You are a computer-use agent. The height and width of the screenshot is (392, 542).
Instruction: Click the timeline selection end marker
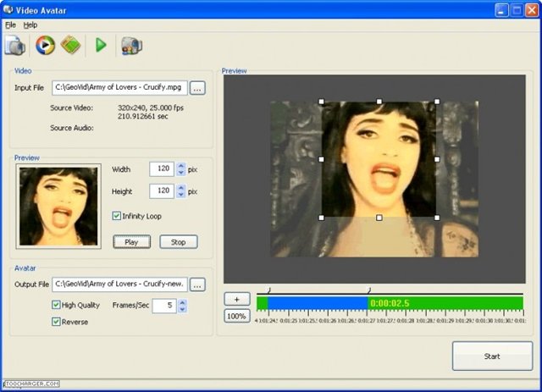[x=369, y=290]
